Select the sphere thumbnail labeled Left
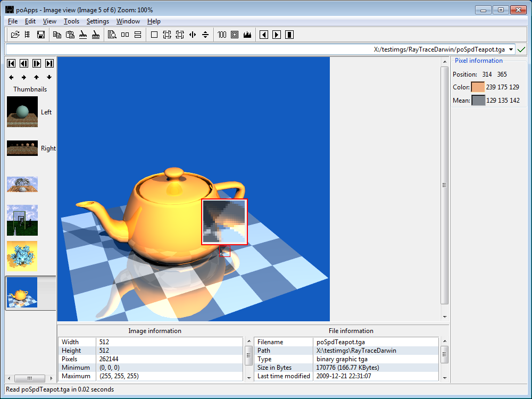The width and height of the screenshot is (532, 399). coord(22,112)
